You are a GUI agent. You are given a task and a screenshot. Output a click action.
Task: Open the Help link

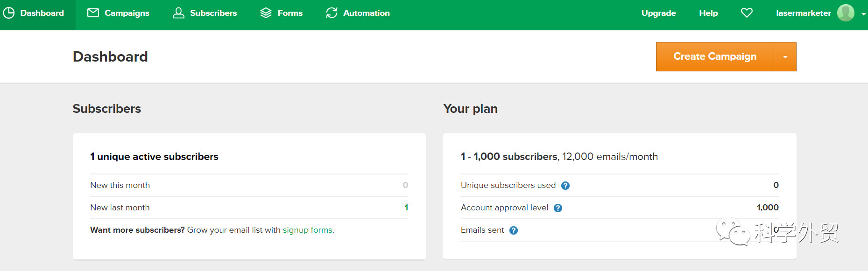point(708,13)
